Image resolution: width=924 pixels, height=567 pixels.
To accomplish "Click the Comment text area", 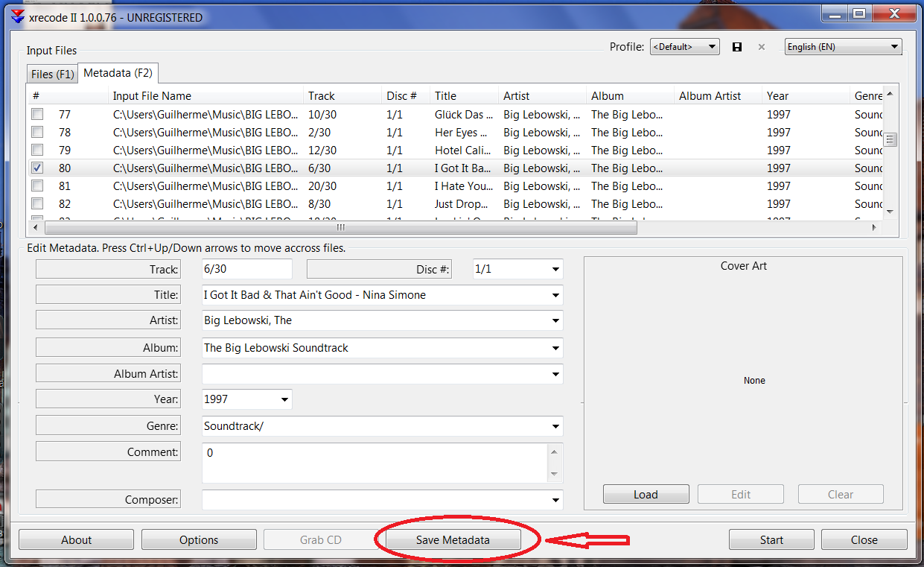I will pos(375,463).
